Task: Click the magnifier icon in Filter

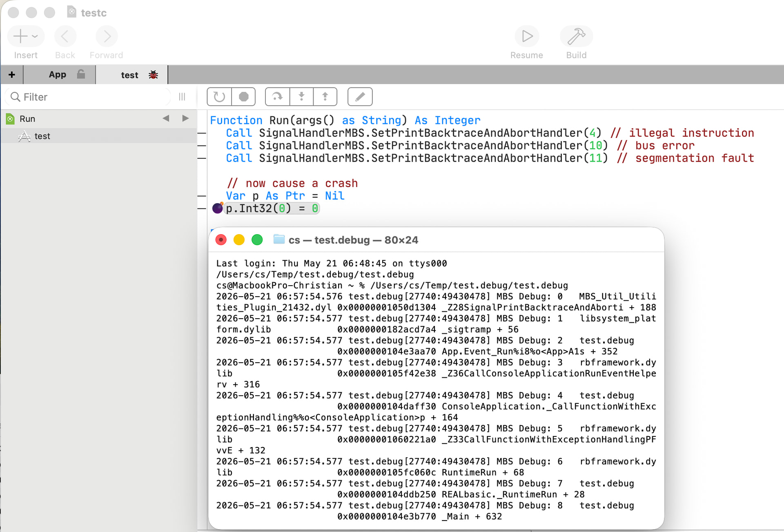Action: point(16,97)
